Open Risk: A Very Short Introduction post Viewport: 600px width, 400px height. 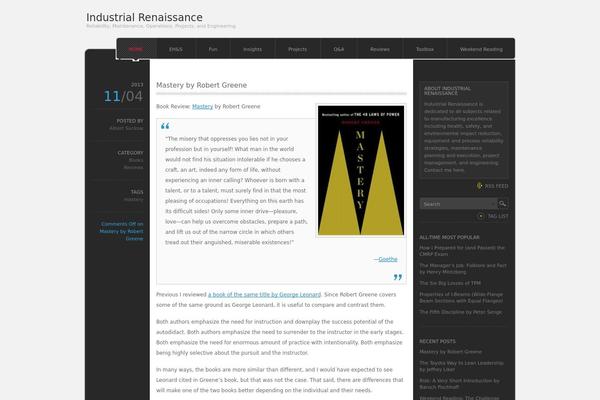459,384
